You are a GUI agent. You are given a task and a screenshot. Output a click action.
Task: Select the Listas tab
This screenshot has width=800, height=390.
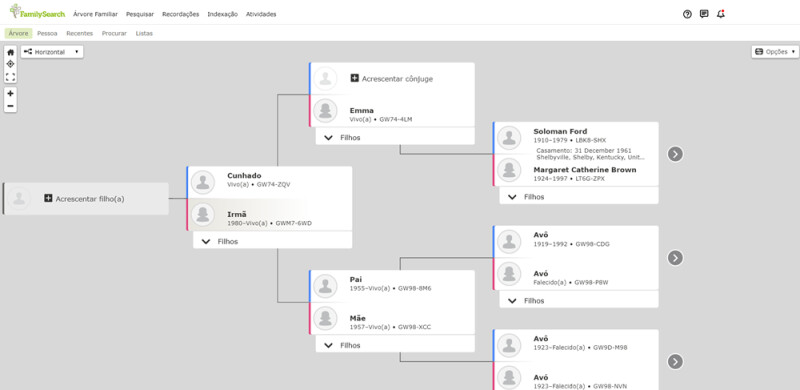pos(144,33)
